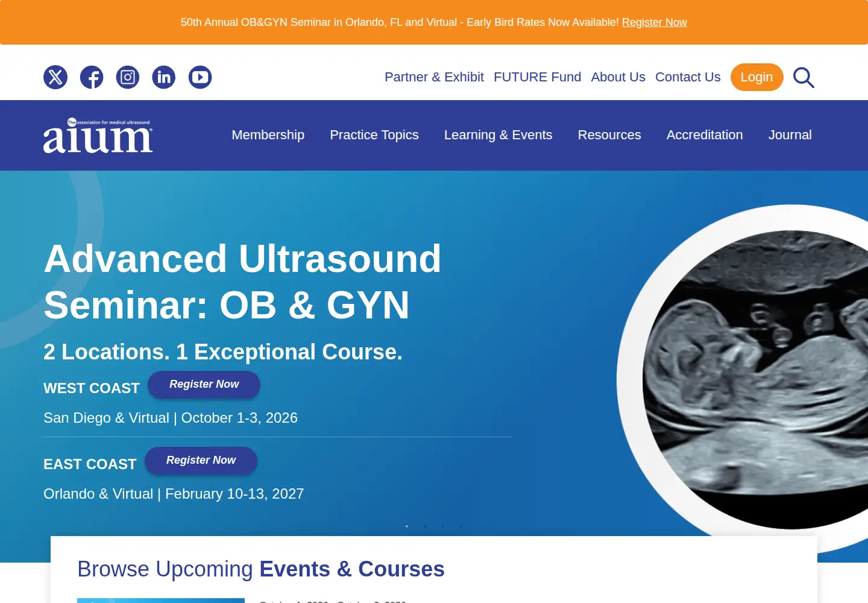The image size is (868, 603).
Task: Click 'Orlando & Virtual | February 10-13, 2027' text
Action: pos(174,494)
